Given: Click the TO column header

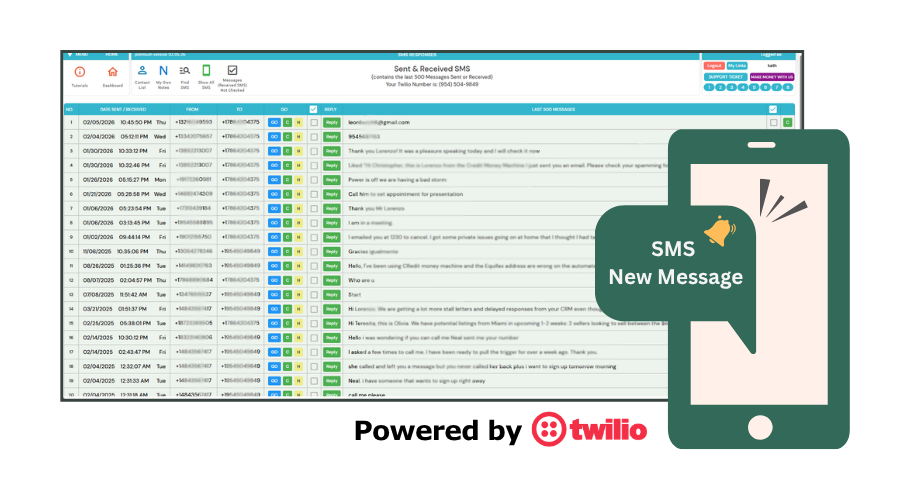Looking at the screenshot, I should click(239, 109).
